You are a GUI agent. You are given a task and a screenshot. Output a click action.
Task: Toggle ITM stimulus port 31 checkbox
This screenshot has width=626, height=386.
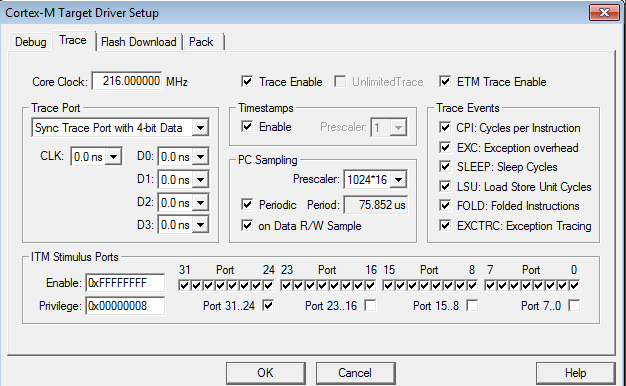(184, 285)
